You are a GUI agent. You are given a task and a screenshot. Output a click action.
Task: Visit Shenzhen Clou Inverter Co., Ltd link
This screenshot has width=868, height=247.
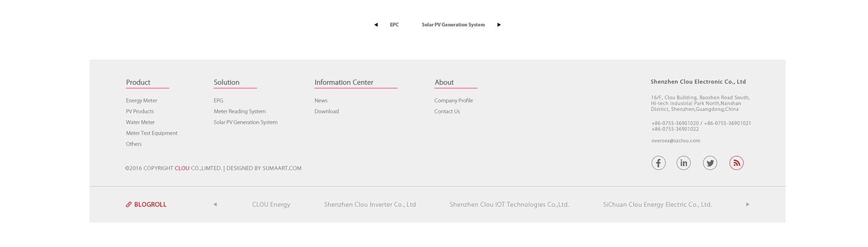point(370,205)
